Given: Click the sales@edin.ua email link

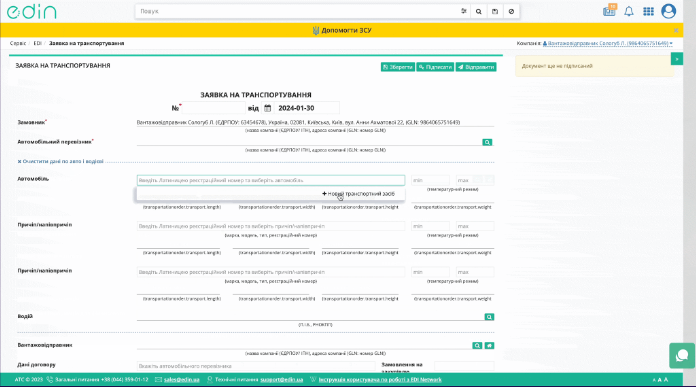Looking at the screenshot, I should [182, 379].
